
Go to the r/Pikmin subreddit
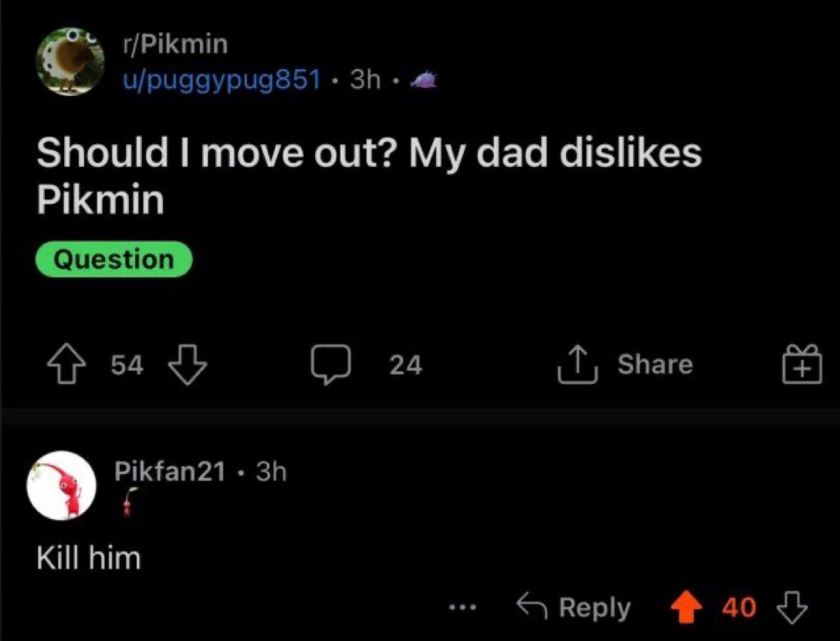click(176, 45)
